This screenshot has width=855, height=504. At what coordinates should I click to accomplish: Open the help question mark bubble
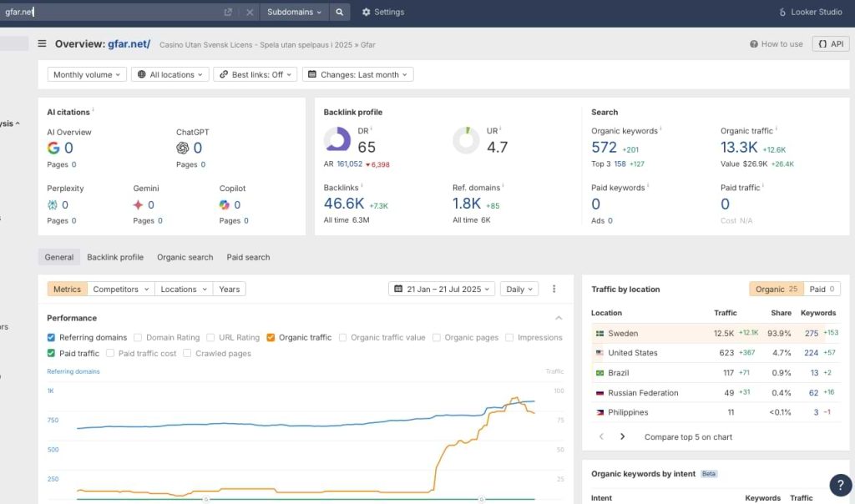(x=840, y=486)
